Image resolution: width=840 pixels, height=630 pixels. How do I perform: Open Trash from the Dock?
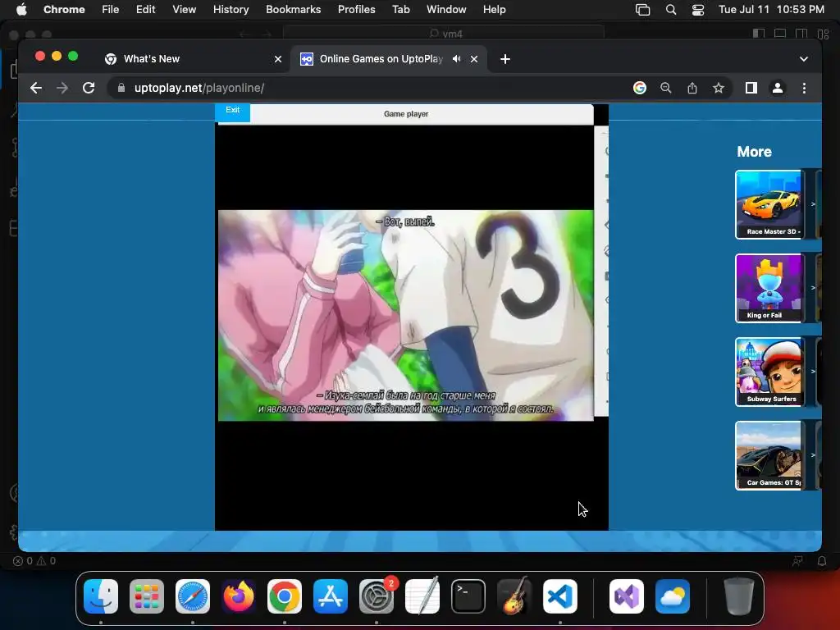[x=739, y=596]
